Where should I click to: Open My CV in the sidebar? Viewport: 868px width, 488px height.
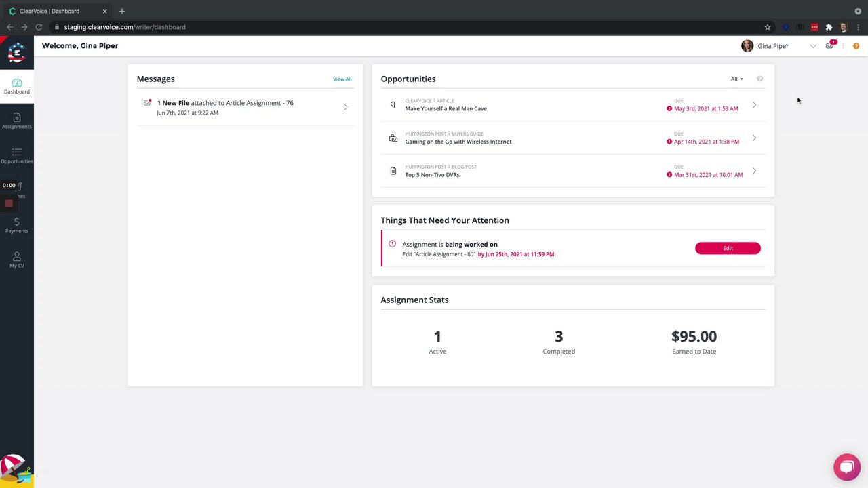coord(17,260)
